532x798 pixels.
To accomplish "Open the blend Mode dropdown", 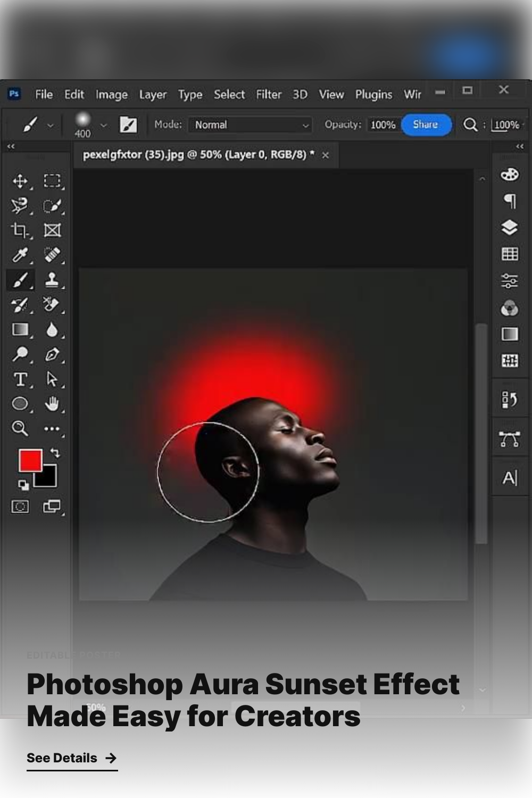I will point(251,125).
